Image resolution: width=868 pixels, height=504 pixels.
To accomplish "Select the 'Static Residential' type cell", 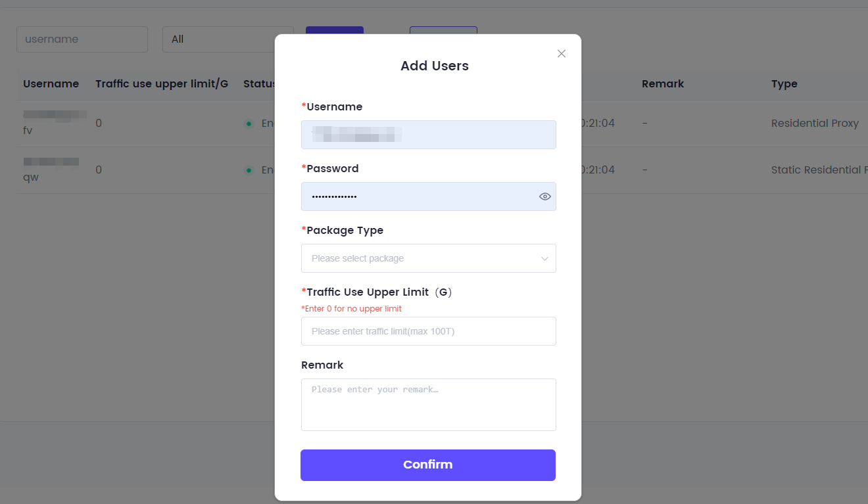I will [818, 170].
